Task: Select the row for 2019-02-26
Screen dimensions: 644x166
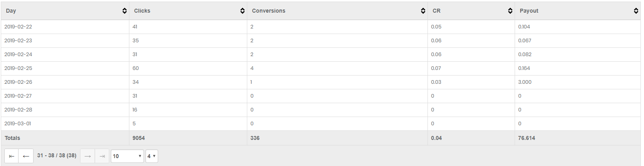Action: click(321, 82)
